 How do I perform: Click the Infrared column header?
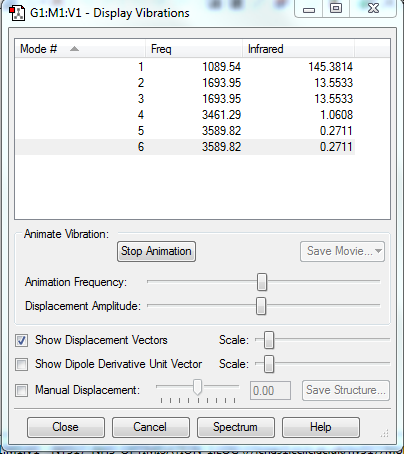pyautogui.click(x=298, y=49)
